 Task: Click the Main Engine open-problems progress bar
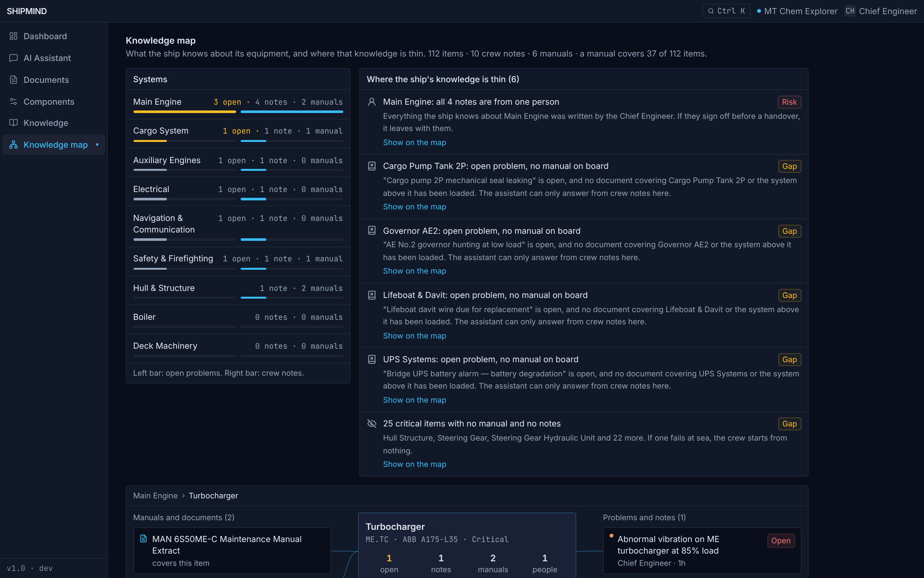(184, 112)
